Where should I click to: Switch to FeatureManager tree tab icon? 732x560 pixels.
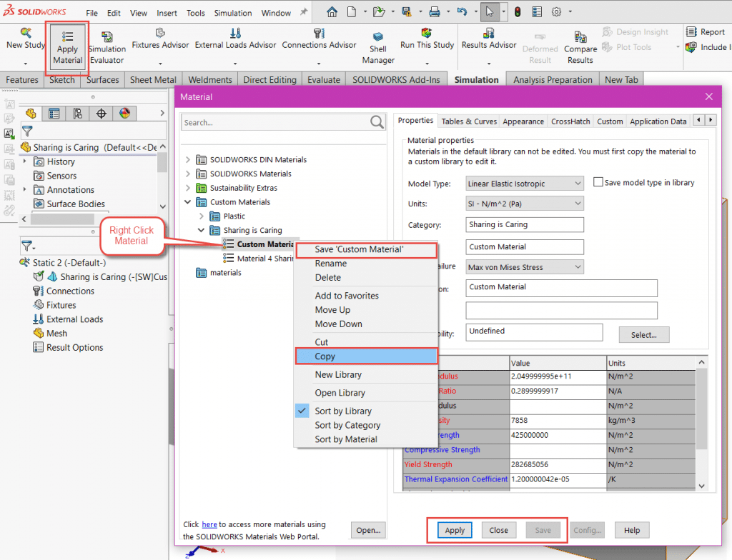pos(31,114)
